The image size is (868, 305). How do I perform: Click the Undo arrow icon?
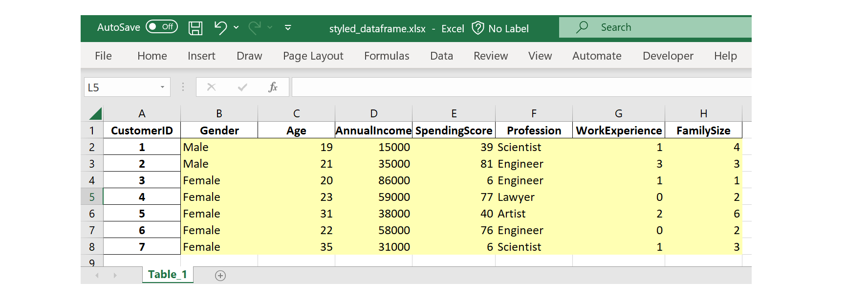click(220, 28)
